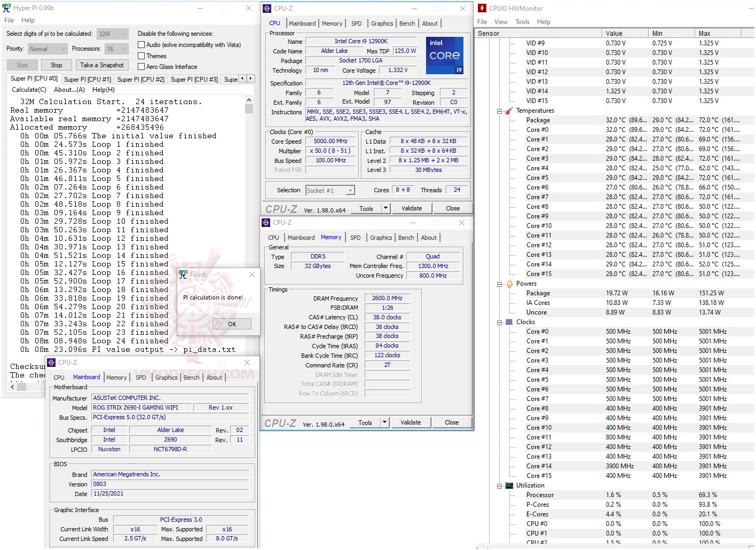This screenshot has width=756, height=550.
Task: Collapse the Temperatures tree node
Action: (500, 111)
